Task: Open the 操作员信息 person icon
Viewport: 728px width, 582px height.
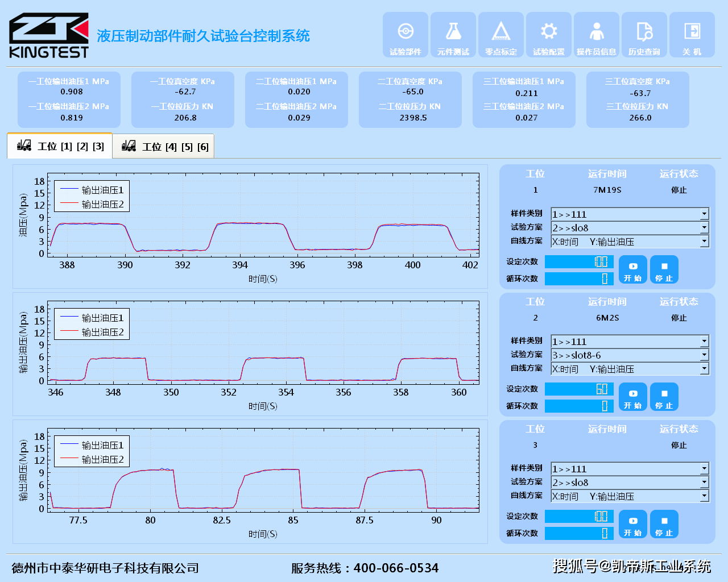Action: click(597, 35)
